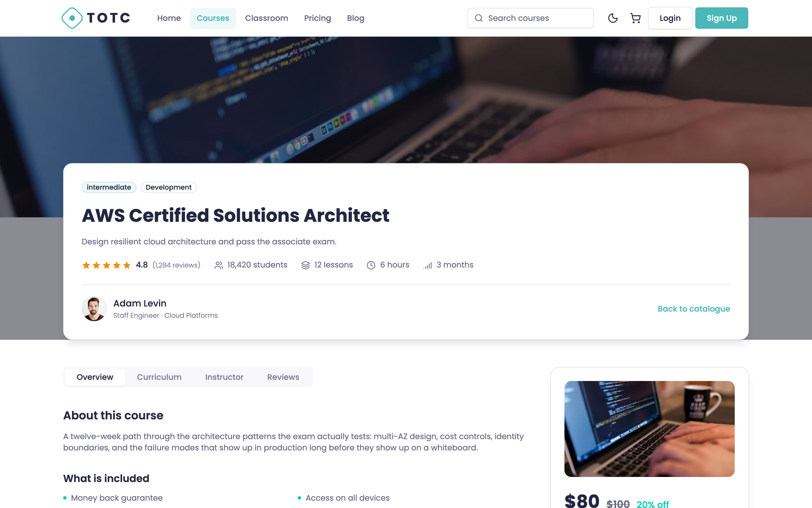Click the students people icon
This screenshot has height=508, width=812.
(219, 265)
